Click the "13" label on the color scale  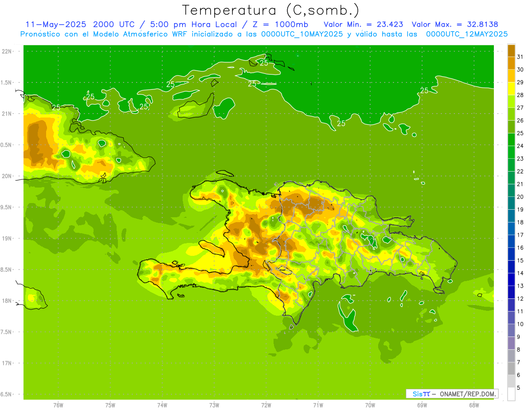[x=520, y=286]
